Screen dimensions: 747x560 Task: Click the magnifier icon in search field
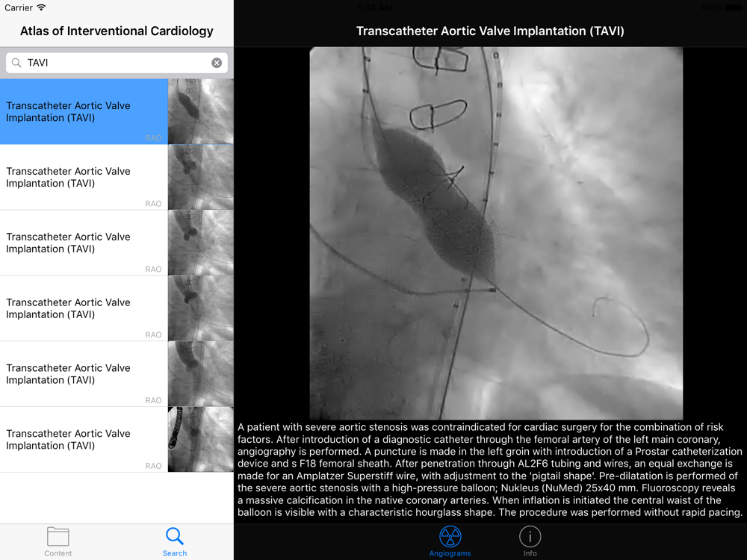click(16, 63)
